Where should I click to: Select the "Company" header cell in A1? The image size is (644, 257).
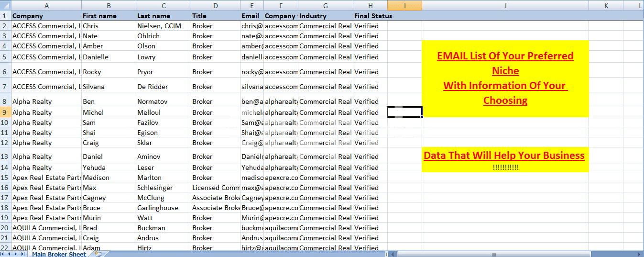(46, 16)
